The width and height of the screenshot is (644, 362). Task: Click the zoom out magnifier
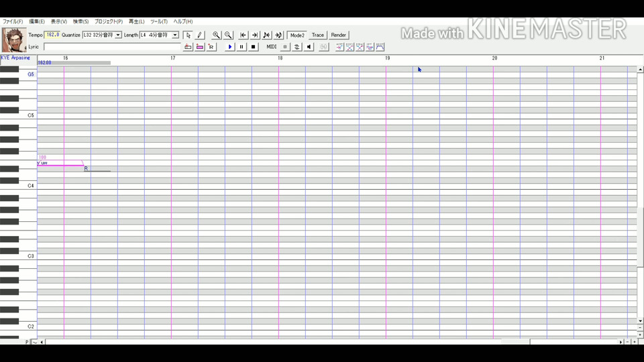point(228,35)
